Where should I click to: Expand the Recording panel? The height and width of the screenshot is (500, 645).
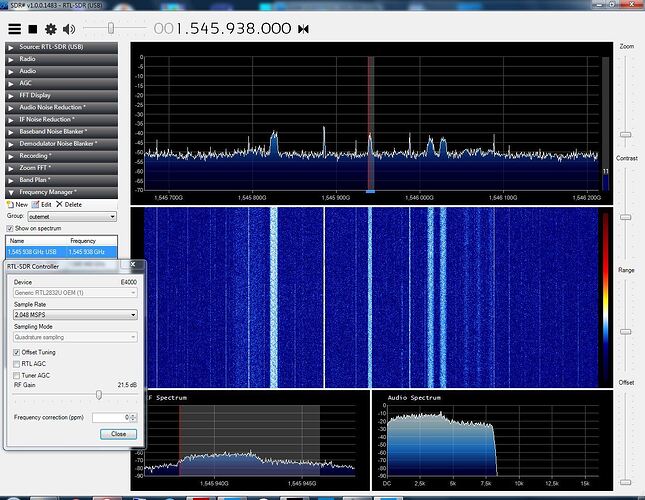(61, 156)
